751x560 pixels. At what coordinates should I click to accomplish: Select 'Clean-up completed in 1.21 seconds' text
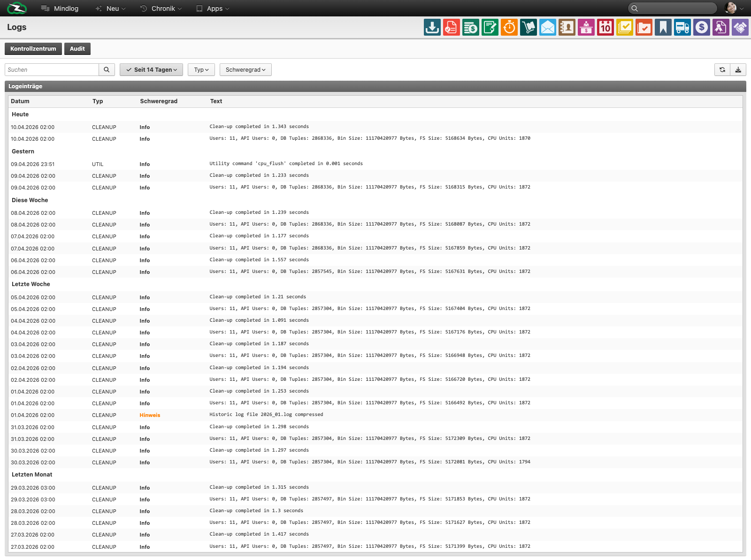tap(258, 297)
